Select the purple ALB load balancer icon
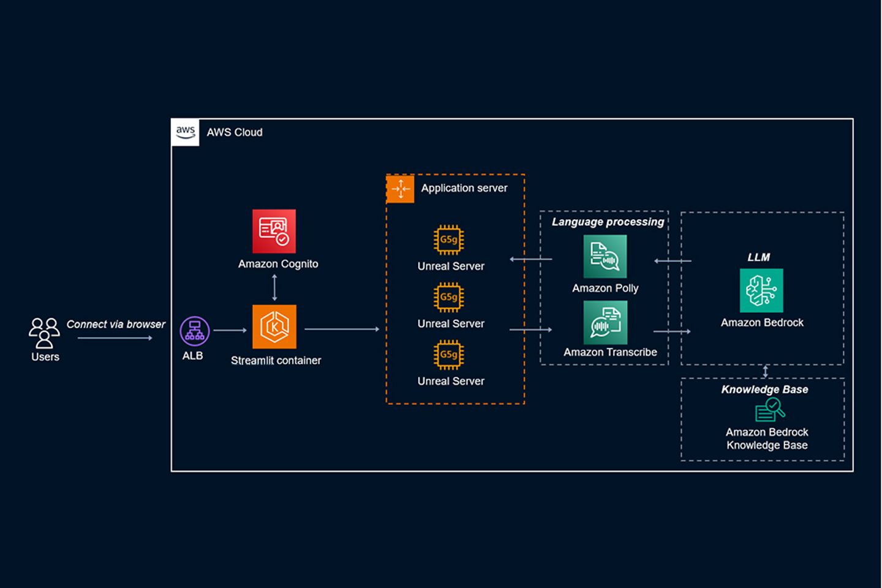 [x=195, y=331]
